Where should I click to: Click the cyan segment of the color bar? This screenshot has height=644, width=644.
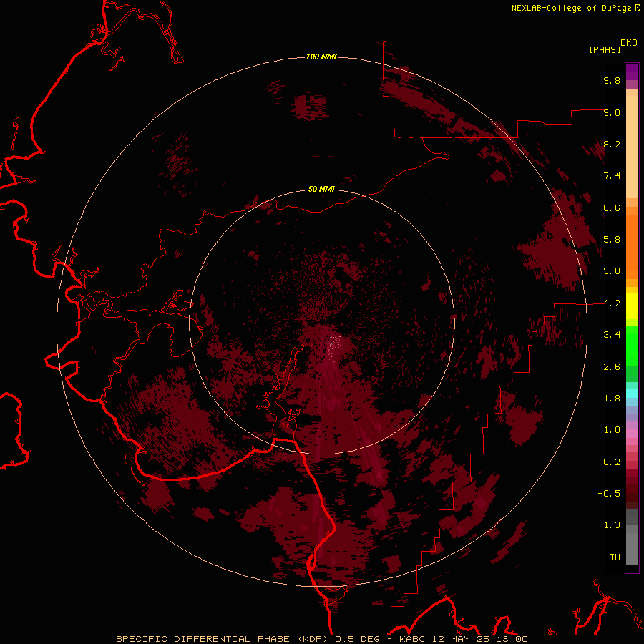632,394
